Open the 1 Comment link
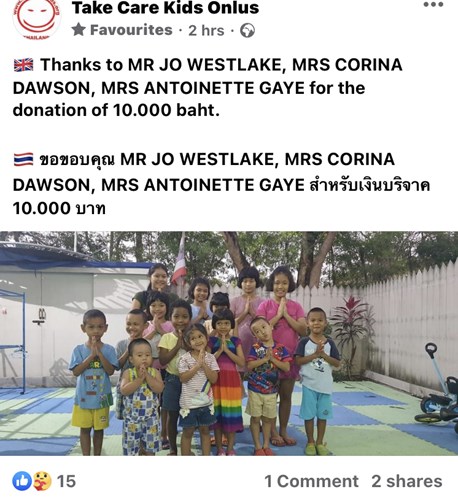458x500 pixels. pos(311,481)
